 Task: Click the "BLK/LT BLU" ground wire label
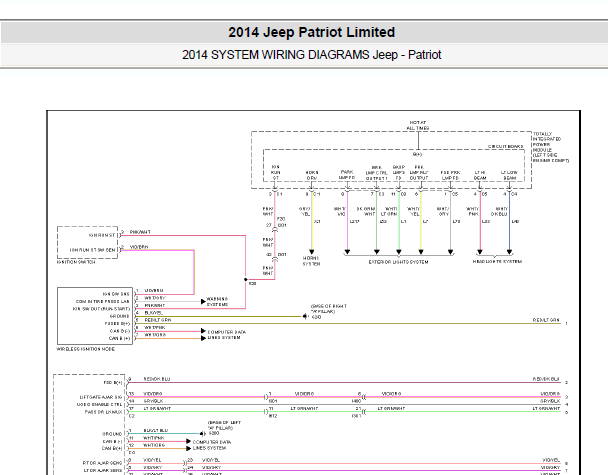click(x=156, y=430)
